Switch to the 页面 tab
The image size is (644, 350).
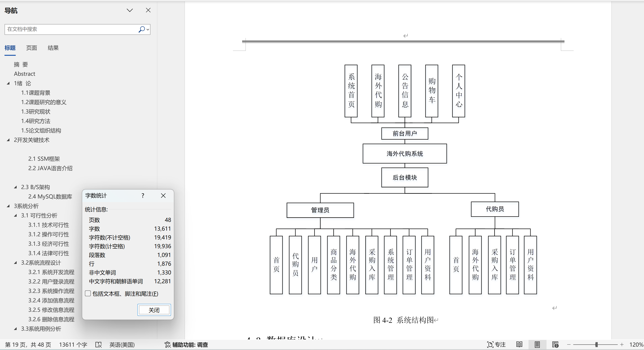tap(31, 48)
